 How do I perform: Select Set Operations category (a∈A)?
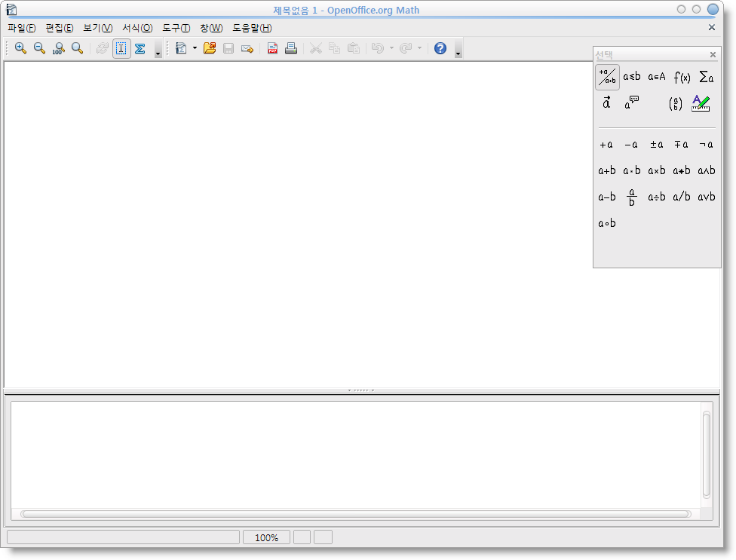[657, 77]
